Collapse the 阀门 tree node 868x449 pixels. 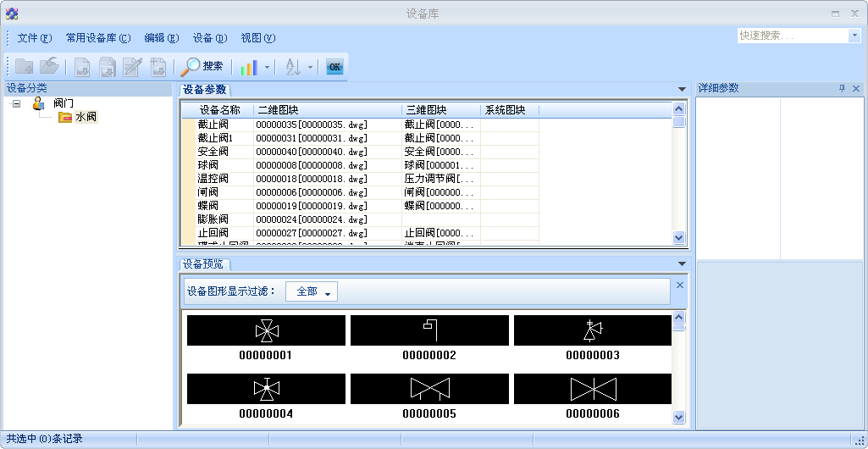click(16, 103)
